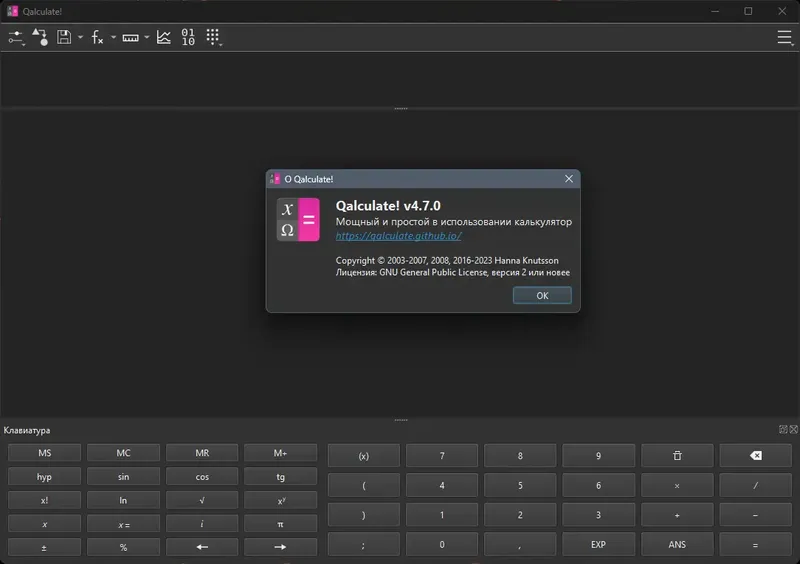The width and height of the screenshot is (800, 564).
Task: Click the opening parenthesis ( key
Action: 364,485
